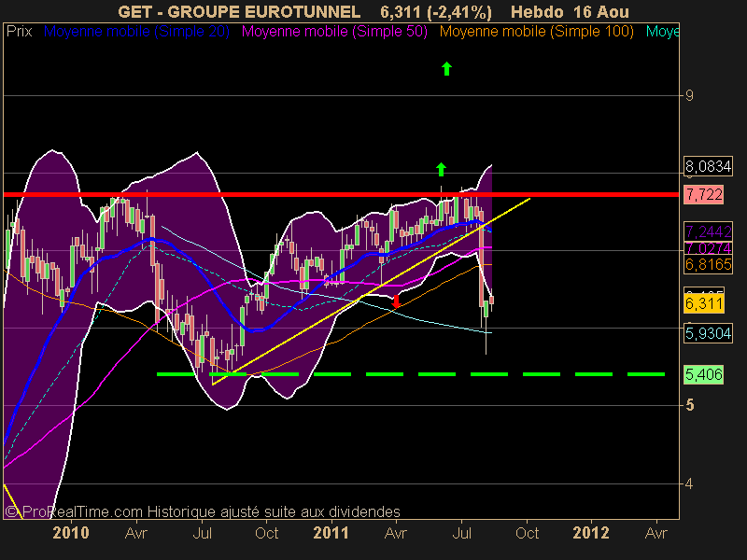747x560 pixels.
Task: Select the Moyenne mobile (Simple 20) legend
Action: pos(136,32)
